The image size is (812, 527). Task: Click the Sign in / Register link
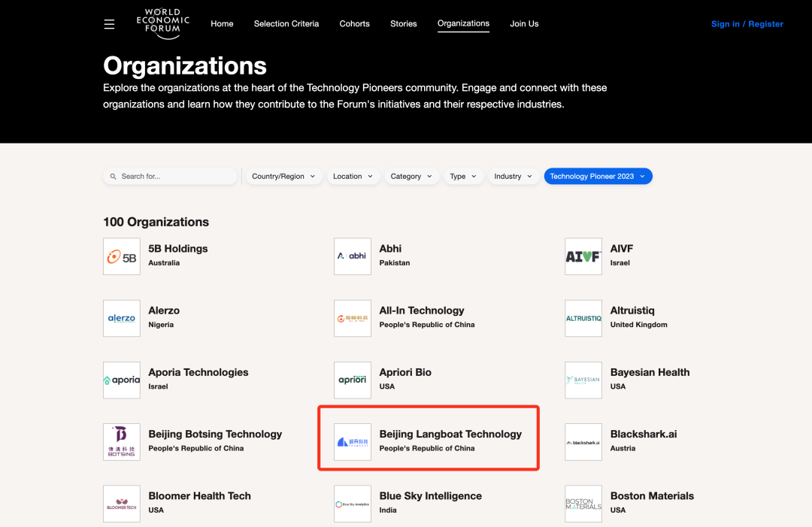pyautogui.click(x=747, y=24)
